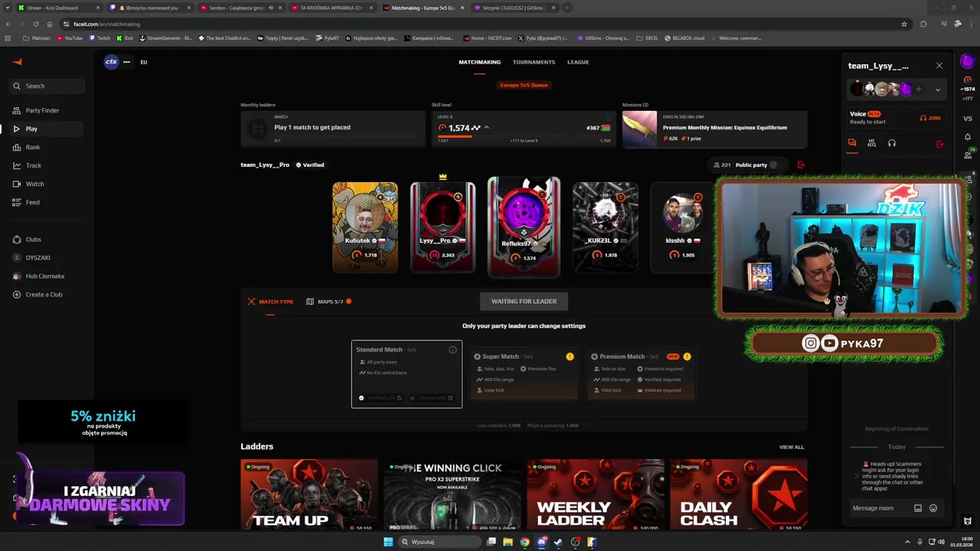Close the team_Lysy chat panel
This screenshot has height=551, width=980.
pos(939,66)
